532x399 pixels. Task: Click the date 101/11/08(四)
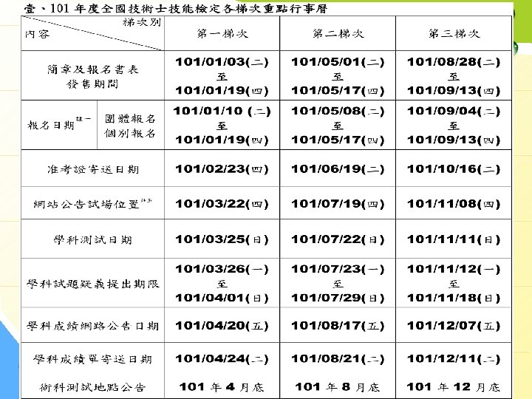pyautogui.click(x=454, y=204)
